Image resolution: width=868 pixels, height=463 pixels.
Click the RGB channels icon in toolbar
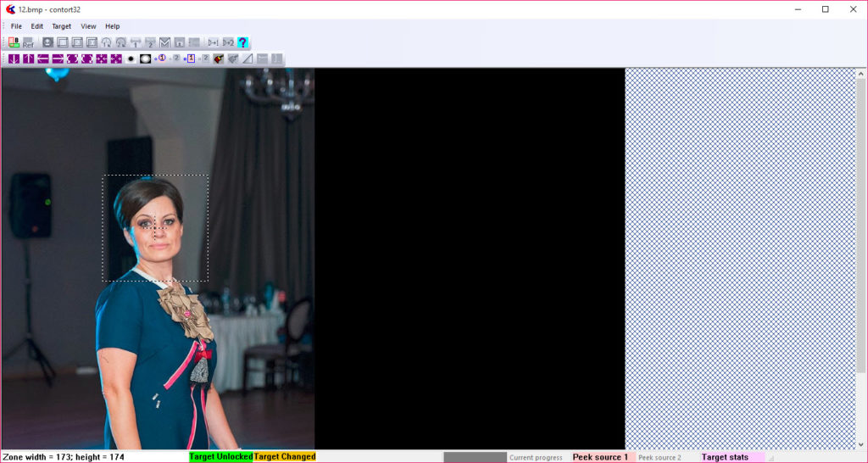point(14,42)
